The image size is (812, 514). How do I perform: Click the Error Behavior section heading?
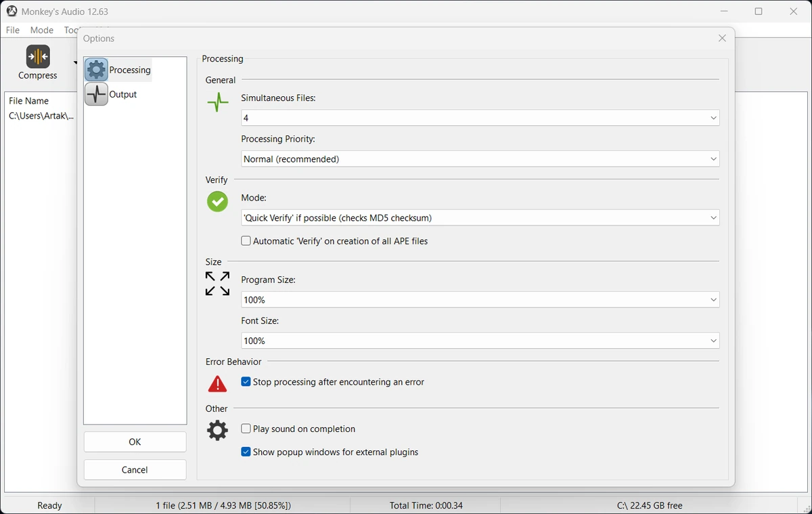point(233,362)
